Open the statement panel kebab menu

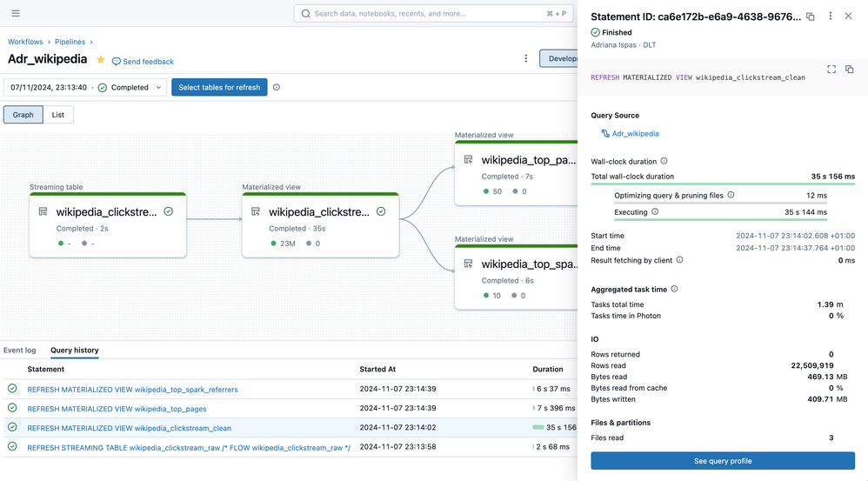click(x=830, y=17)
